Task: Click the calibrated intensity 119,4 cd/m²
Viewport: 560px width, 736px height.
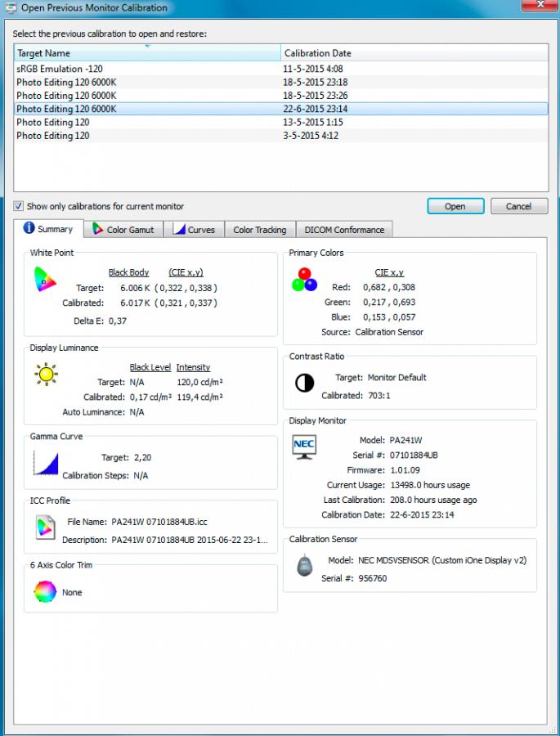Action: click(199, 397)
